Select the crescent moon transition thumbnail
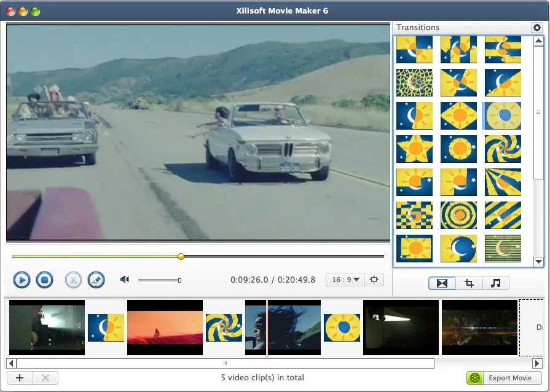This screenshot has height=392, width=550. coord(458,247)
